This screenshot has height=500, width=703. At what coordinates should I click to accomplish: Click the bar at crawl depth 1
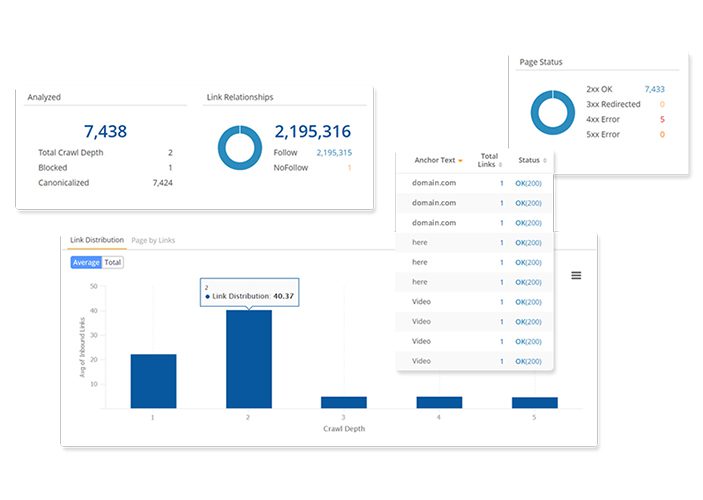click(x=153, y=381)
